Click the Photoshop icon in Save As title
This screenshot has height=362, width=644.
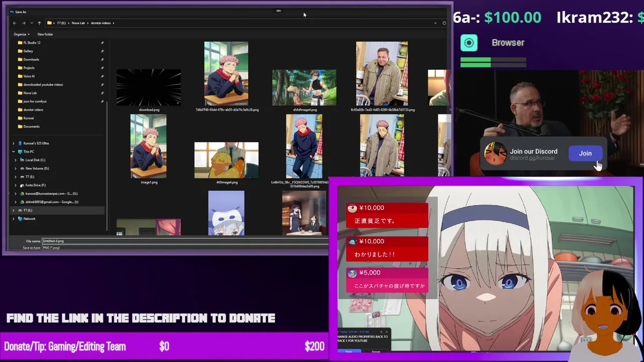(12, 12)
